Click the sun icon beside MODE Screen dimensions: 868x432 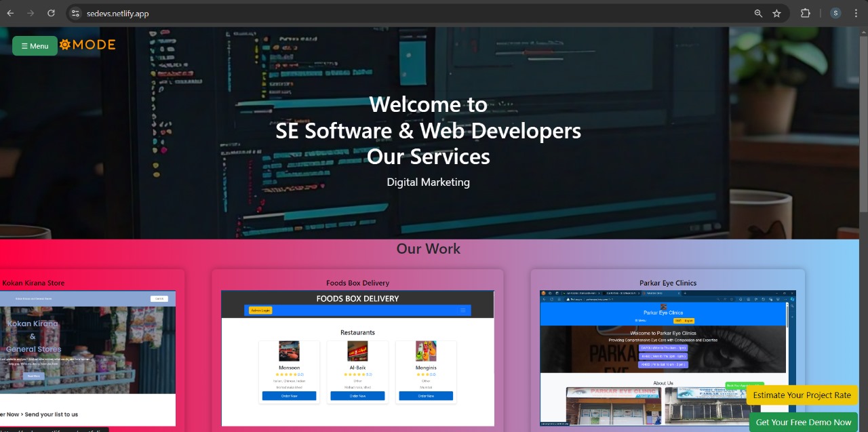[x=65, y=45]
